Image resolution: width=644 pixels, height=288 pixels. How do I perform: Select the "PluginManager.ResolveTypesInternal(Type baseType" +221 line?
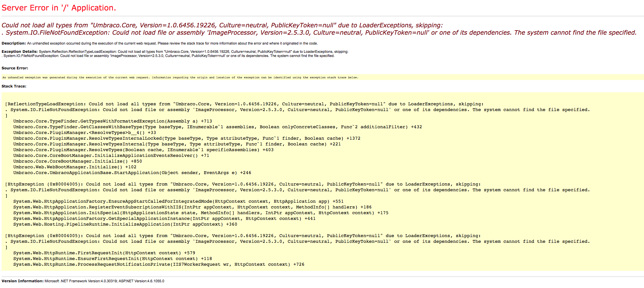[x=177, y=144]
